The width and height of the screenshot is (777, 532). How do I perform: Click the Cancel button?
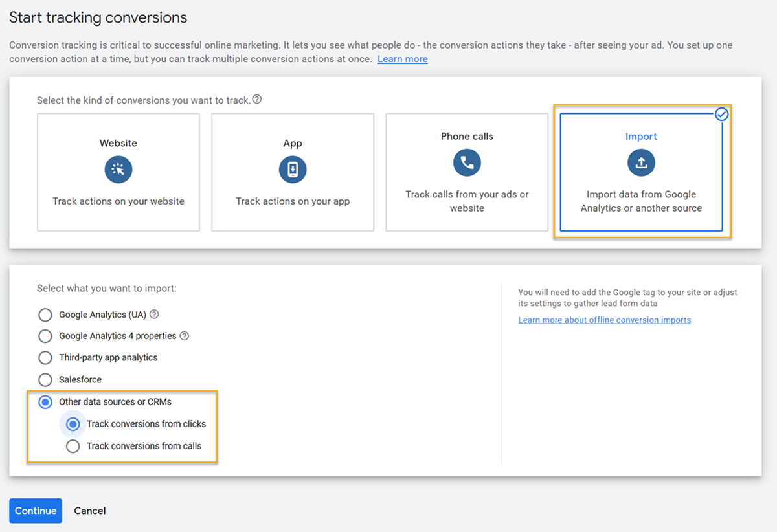click(x=89, y=511)
